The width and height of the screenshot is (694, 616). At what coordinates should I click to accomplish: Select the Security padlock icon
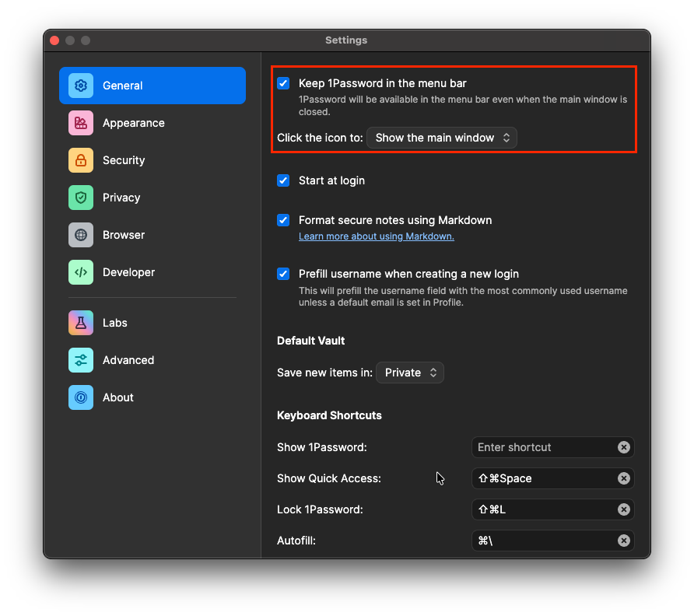tap(81, 160)
